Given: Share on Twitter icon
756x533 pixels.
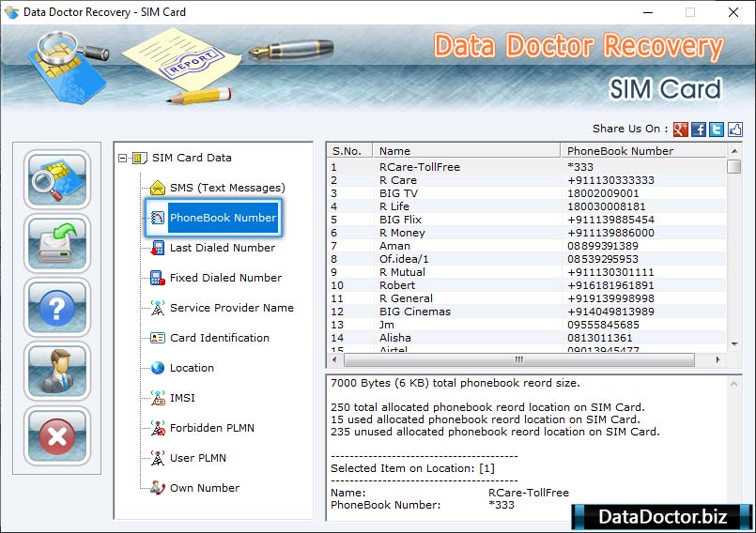Looking at the screenshot, I should pyautogui.click(x=717, y=129).
